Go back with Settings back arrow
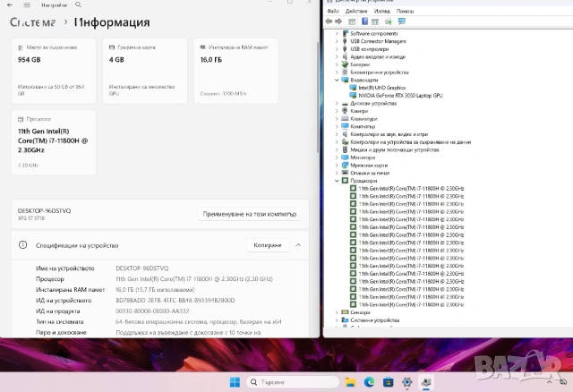This screenshot has width=573, height=392. (10, 4)
